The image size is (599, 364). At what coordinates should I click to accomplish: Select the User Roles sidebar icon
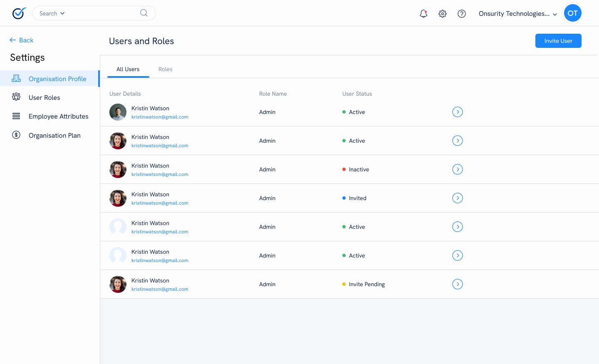(16, 97)
